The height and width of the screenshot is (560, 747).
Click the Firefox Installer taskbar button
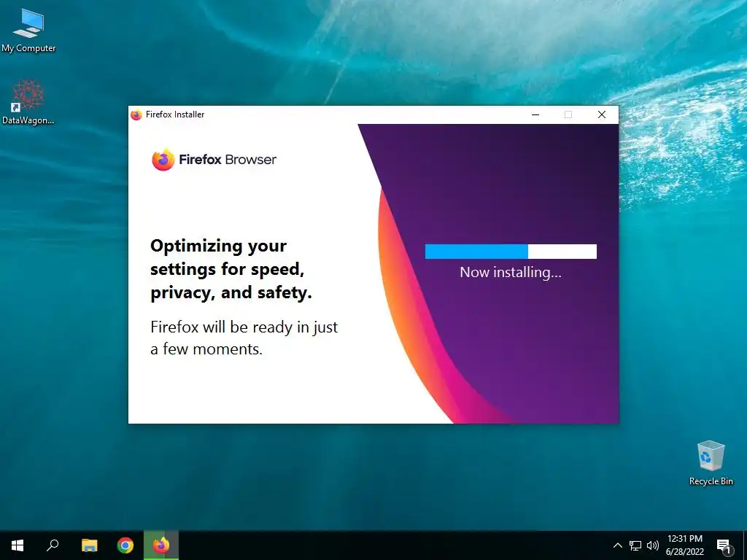tap(161, 545)
